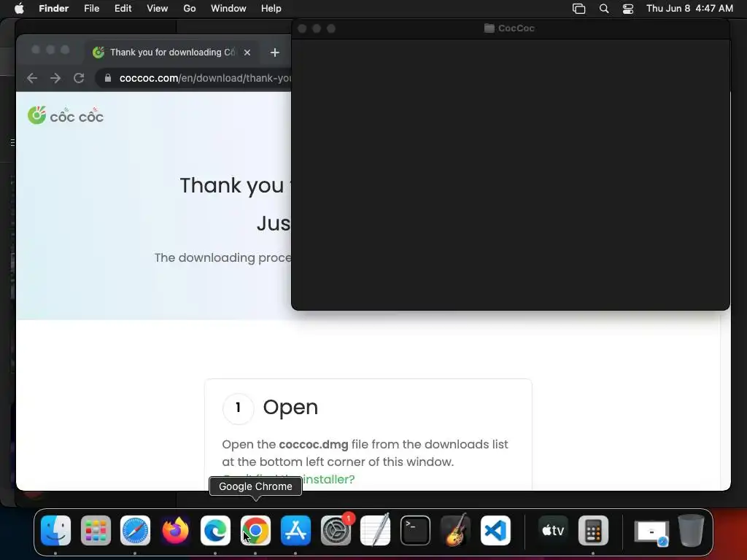Launch TextEdit from the dock
This screenshot has width=747, height=560.
376,530
